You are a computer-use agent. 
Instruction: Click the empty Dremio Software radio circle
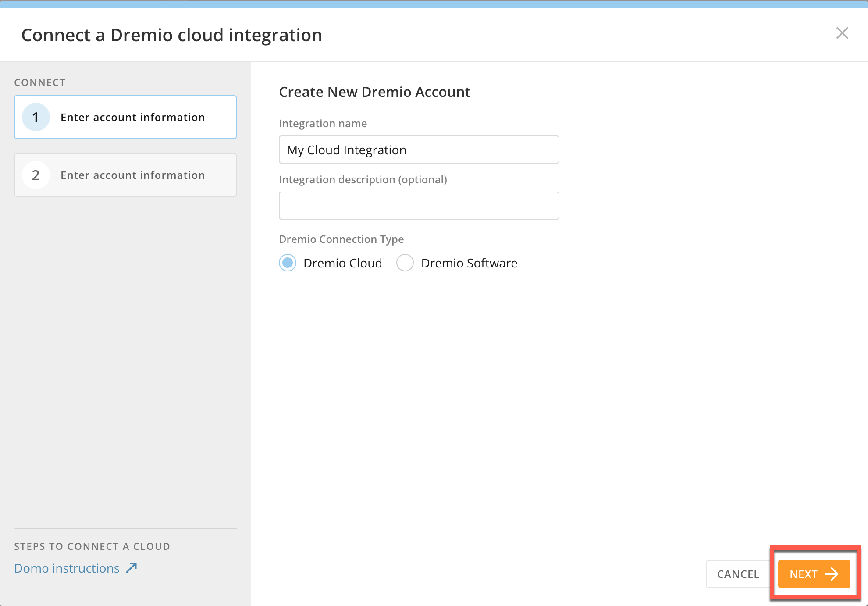click(x=405, y=263)
